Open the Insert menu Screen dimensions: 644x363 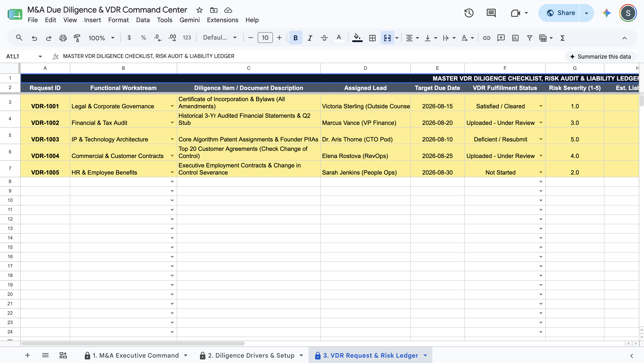(92, 20)
